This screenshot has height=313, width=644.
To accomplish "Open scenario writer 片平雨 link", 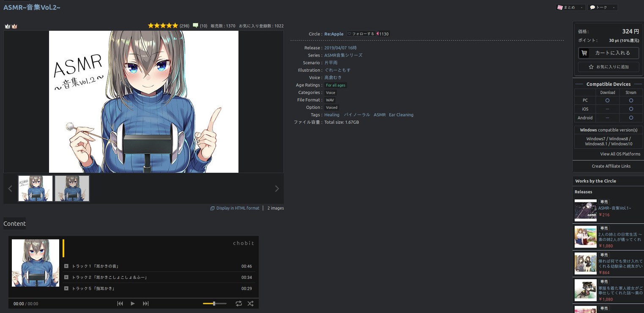I will point(331,63).
